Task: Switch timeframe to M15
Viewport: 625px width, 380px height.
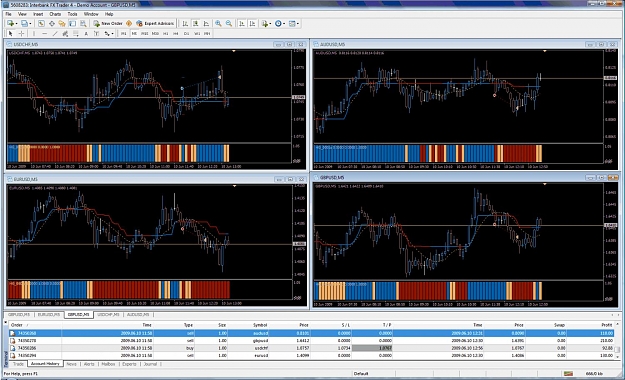Action: coord(145,33)
